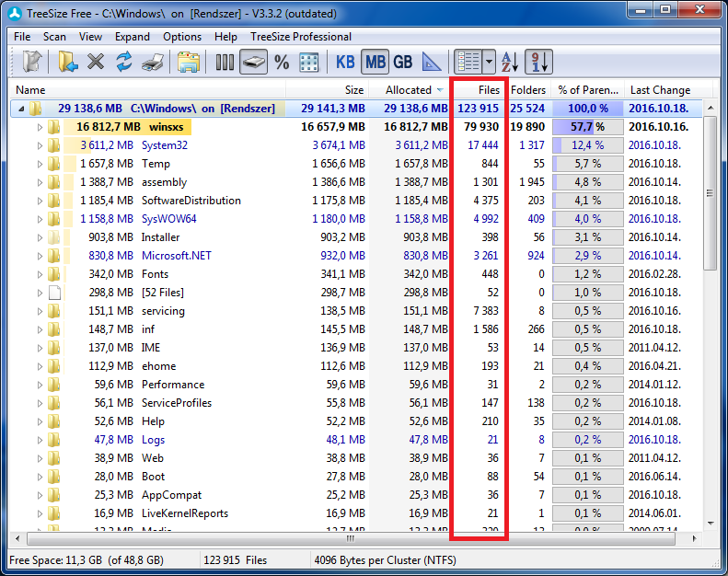Click the scroll right arrow
This screenshot has width=728, height=576.
(695, 539)
